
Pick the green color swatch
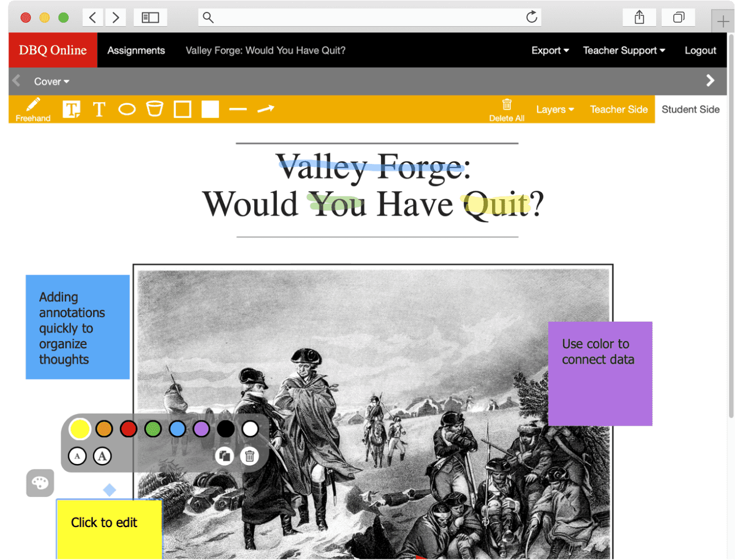click(x=153, y=429)
